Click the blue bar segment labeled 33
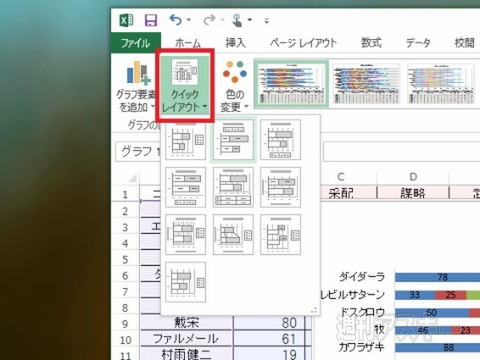The width and height of the screenshot is (480, 360). point(415,295)
